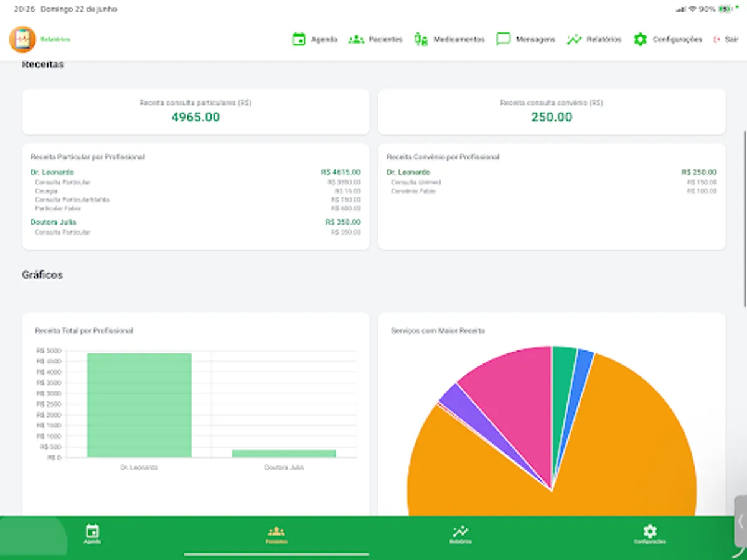This screenshot has height=560, width=747.
Task: Click the Receita Total por Profissional chart title
Action: [x=84, y=330]
